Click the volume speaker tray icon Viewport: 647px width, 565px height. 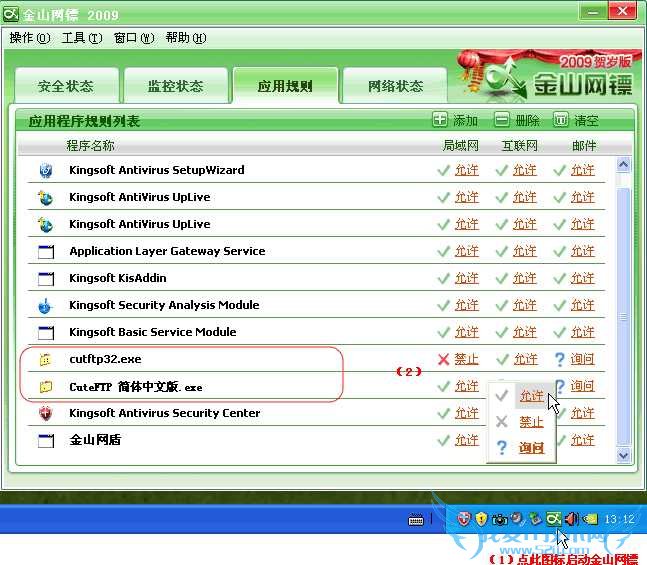coord(572,519)
